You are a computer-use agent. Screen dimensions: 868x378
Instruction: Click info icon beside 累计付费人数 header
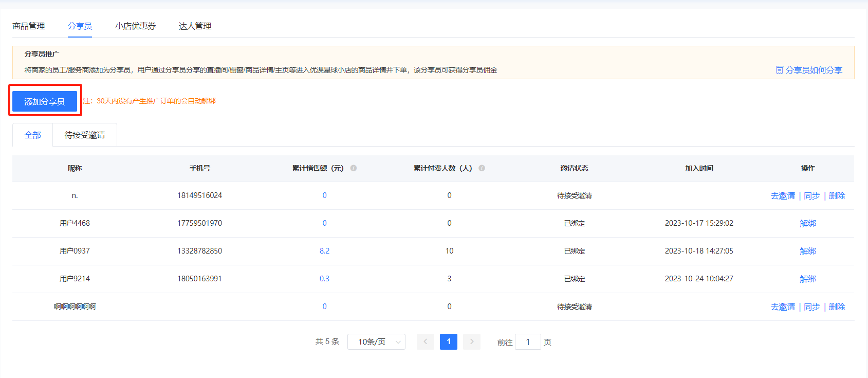tap(482, 168)
